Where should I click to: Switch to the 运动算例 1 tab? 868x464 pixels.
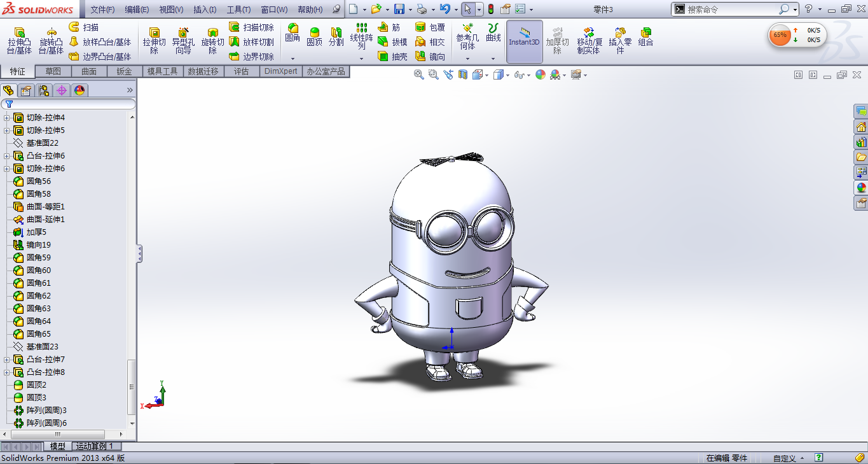[95, 447]
